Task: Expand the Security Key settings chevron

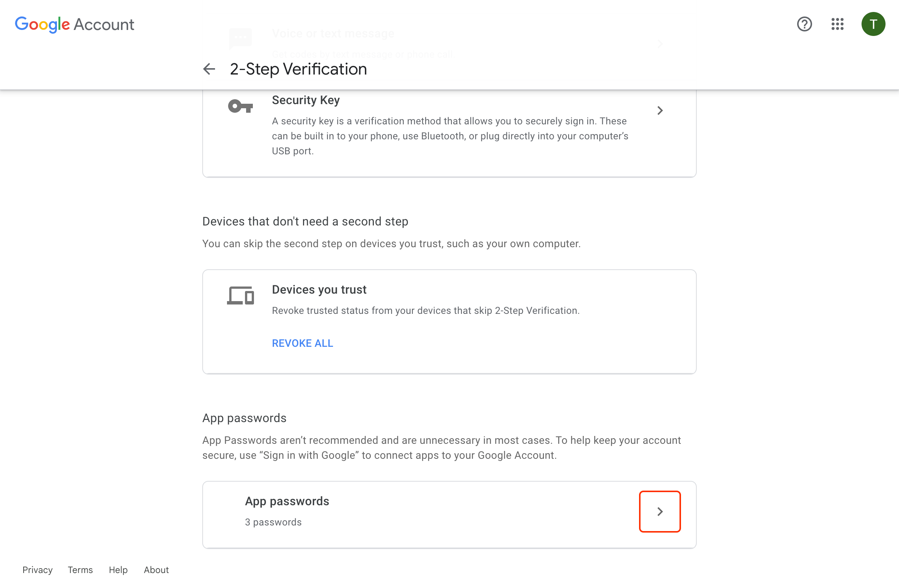Action: point(660,110)
